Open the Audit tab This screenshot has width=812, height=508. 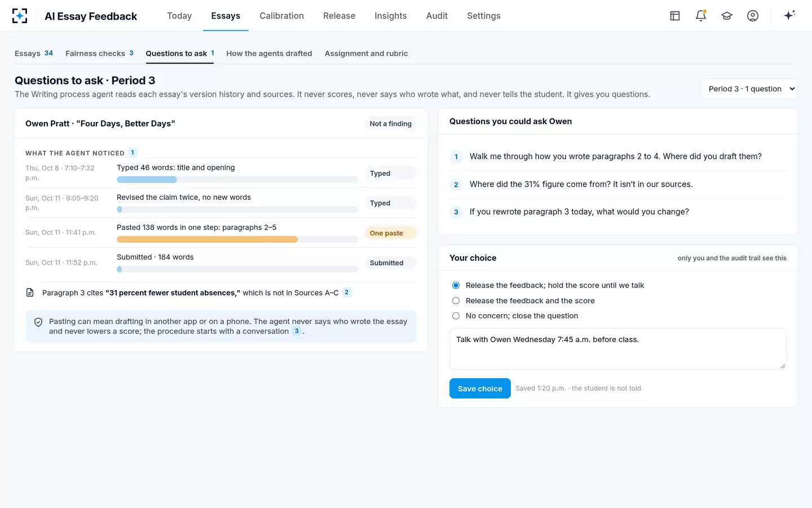coord(437,16)
